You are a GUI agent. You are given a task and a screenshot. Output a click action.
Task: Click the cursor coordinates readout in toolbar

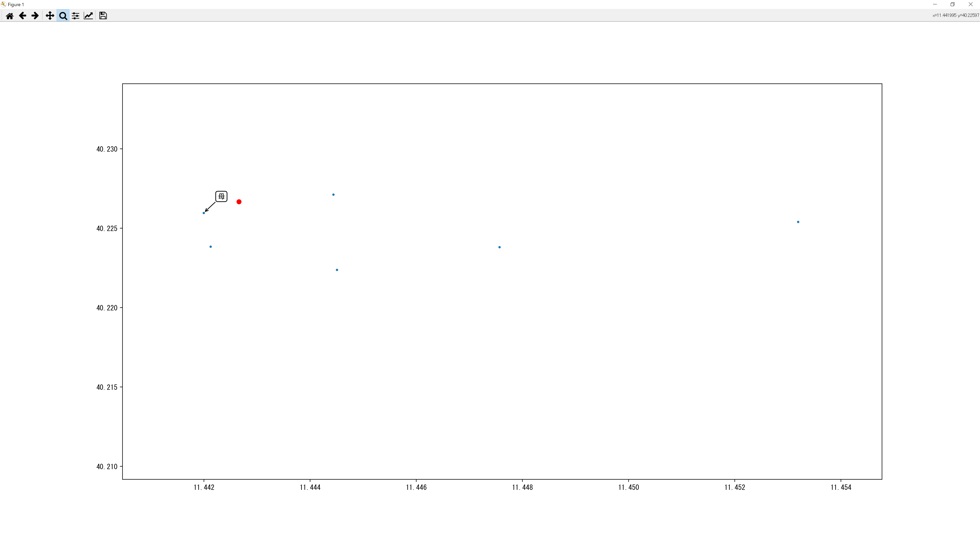coord(955,15)
